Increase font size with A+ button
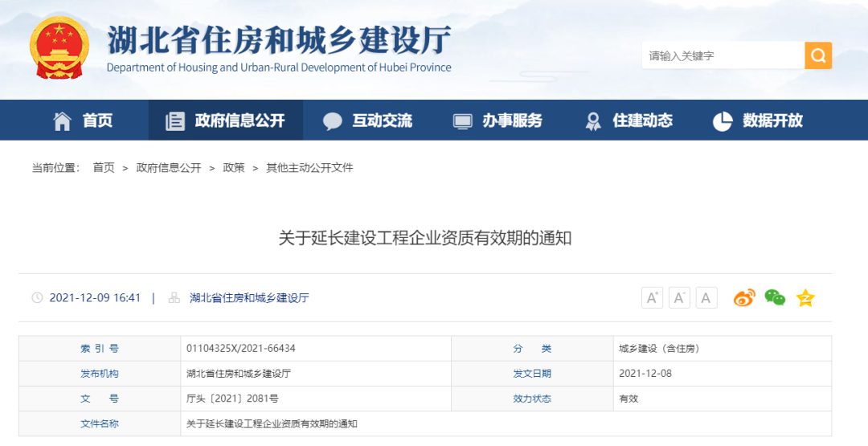Image resolution: width=868 pixels, height=446 pixels. point(652,297)
